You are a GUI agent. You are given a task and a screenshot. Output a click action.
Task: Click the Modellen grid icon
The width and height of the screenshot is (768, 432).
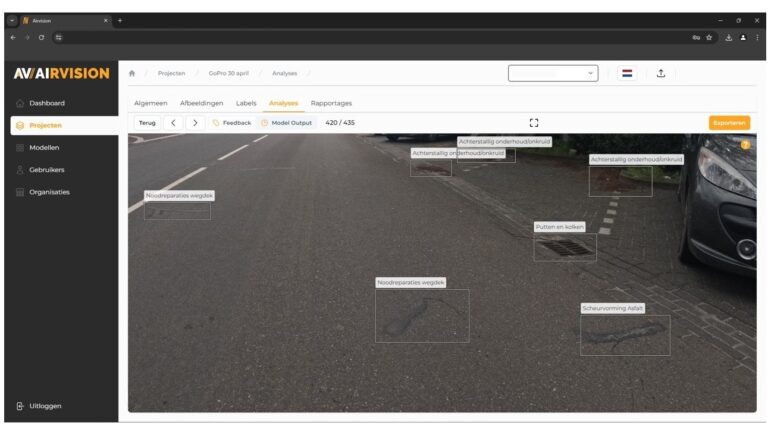tap(20, 147)
